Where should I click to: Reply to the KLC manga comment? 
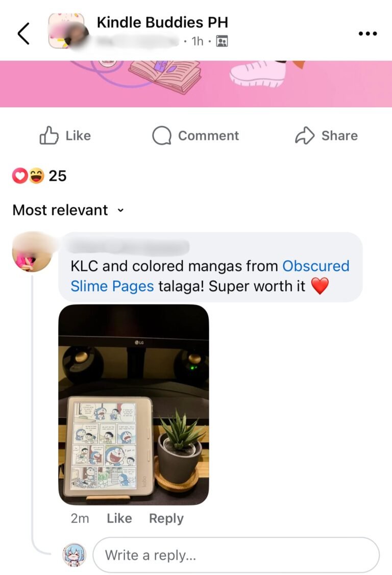coord(166,518)
